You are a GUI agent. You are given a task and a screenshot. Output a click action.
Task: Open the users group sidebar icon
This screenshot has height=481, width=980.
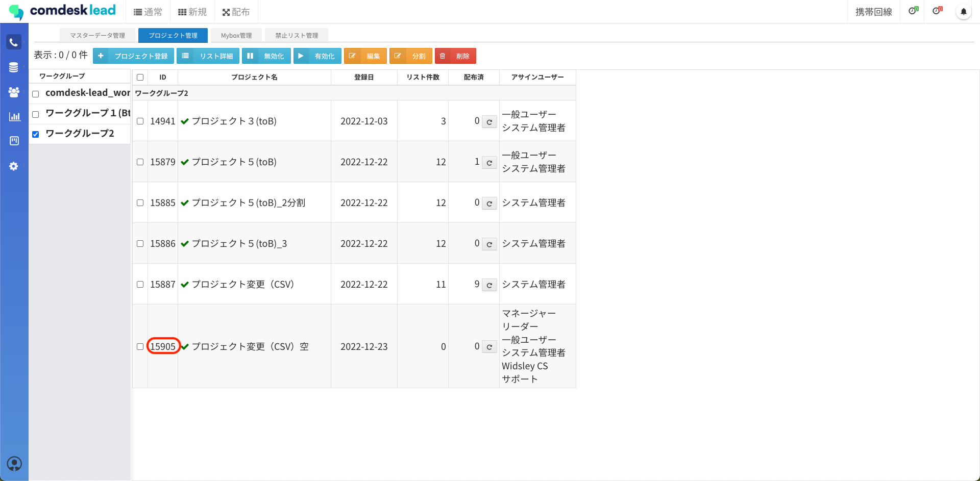pos(14,92)
